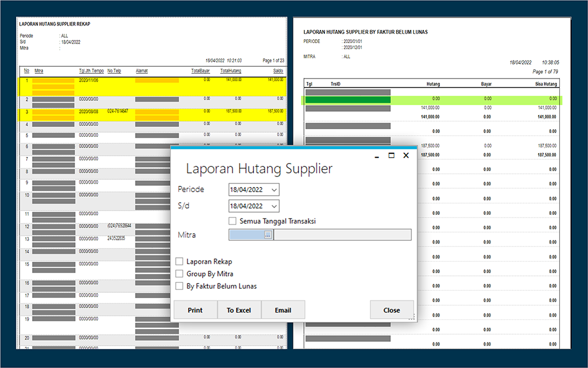
Task: Enable By Faktur Belum Lunas checkbox
Action: click(179, 286)
